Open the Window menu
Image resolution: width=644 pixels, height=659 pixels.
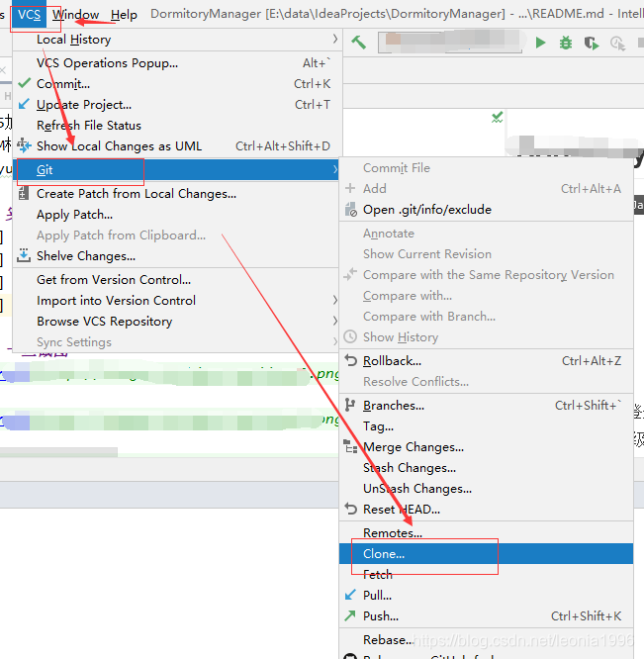coord(75,15)
